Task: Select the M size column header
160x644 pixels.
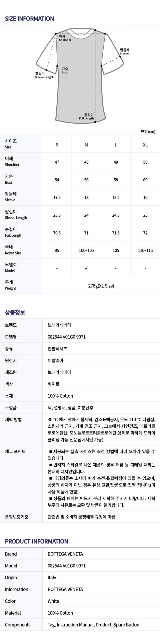Action: [86, 145]
